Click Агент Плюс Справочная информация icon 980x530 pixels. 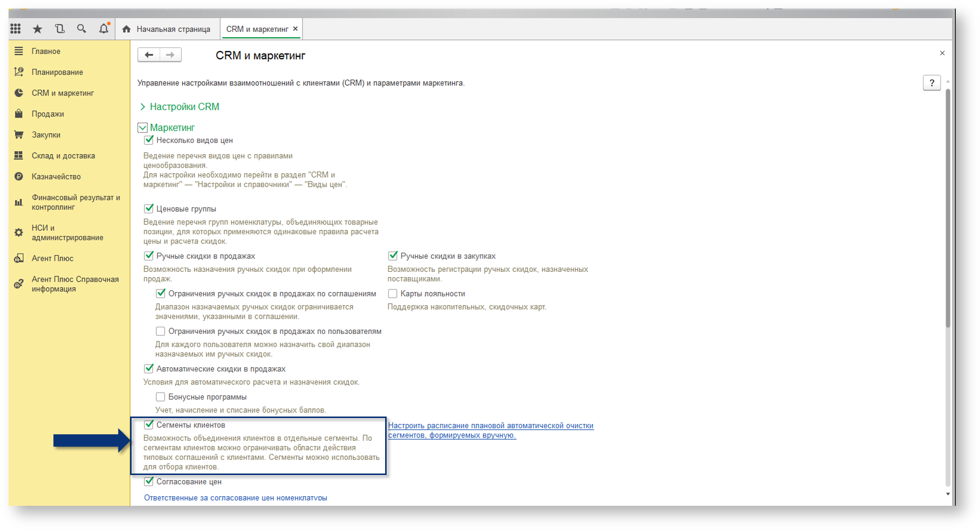[x=19, y=284]
